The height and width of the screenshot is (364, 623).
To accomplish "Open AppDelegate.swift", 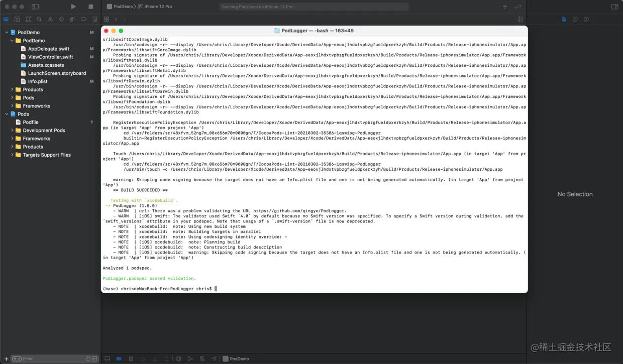I will [x=49, y=49].
